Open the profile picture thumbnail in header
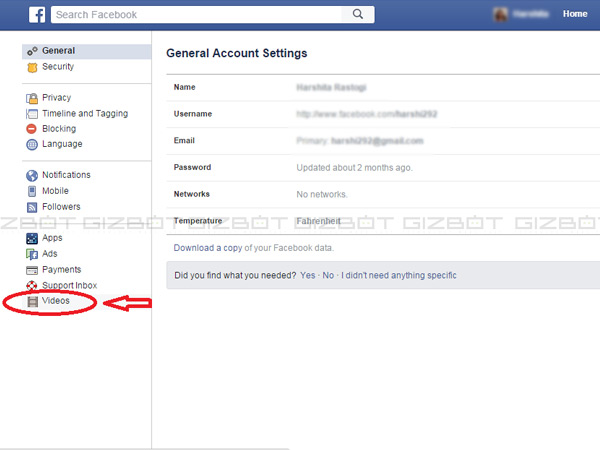The height and width of the screenshot is (450, 600). [x=501, y=14]
